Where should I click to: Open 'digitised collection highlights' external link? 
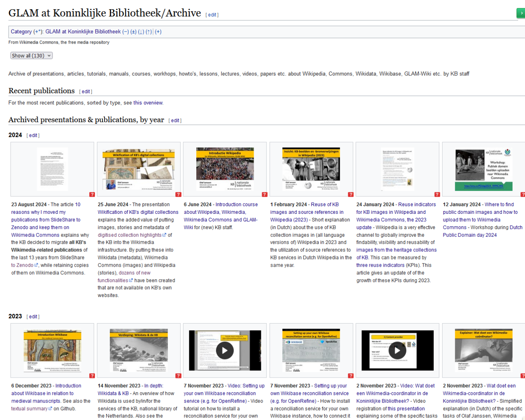click(132, 235)
